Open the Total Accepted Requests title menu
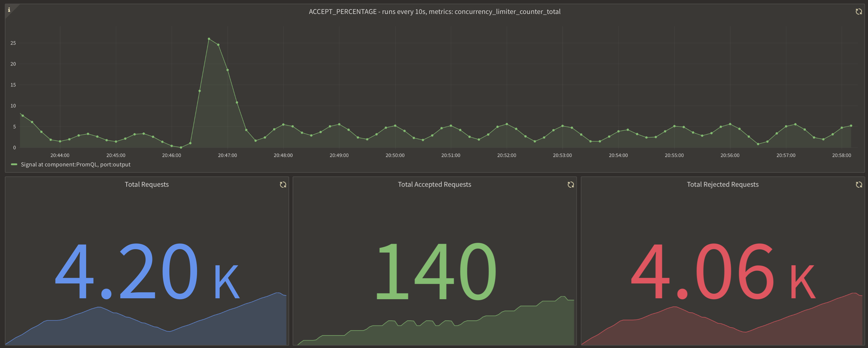868x348 pixels. [x=434, y=184]
